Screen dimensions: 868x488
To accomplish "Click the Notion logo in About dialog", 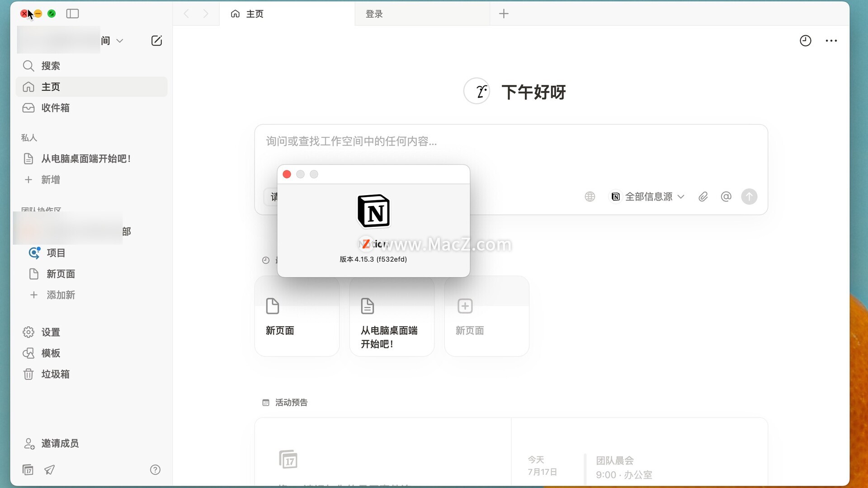I will 373,211.
